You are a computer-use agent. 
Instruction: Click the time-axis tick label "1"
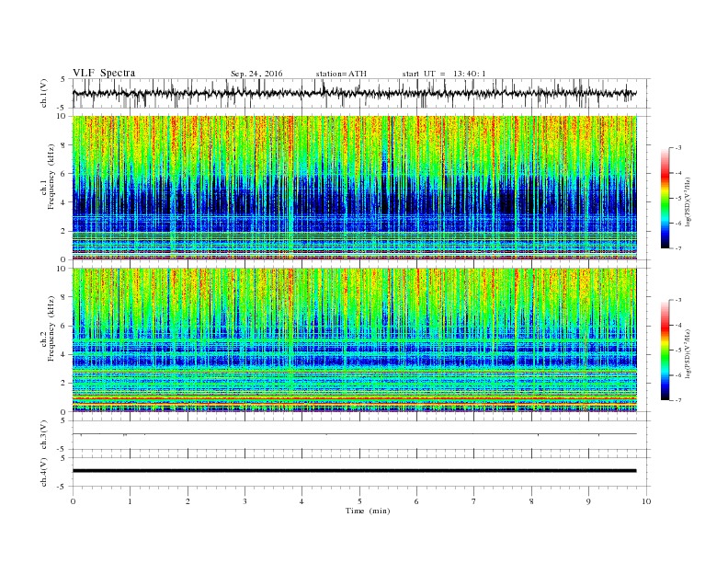(x=130, y=501)
